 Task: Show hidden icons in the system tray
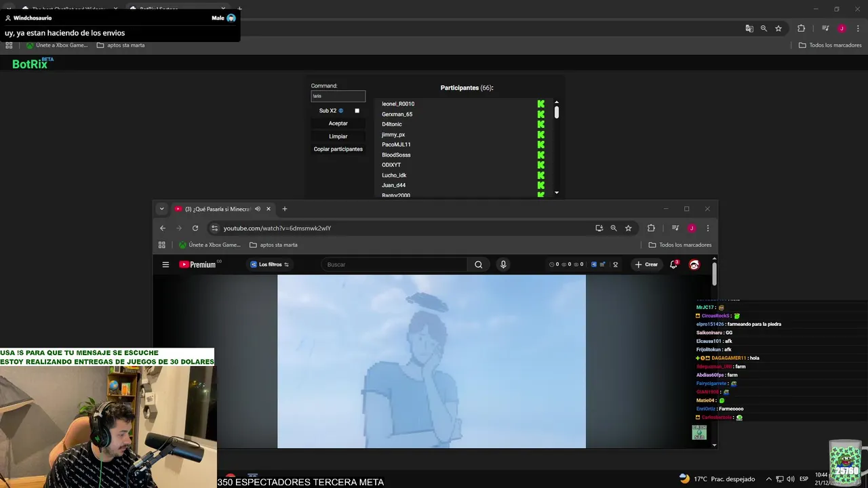point(768,479)
